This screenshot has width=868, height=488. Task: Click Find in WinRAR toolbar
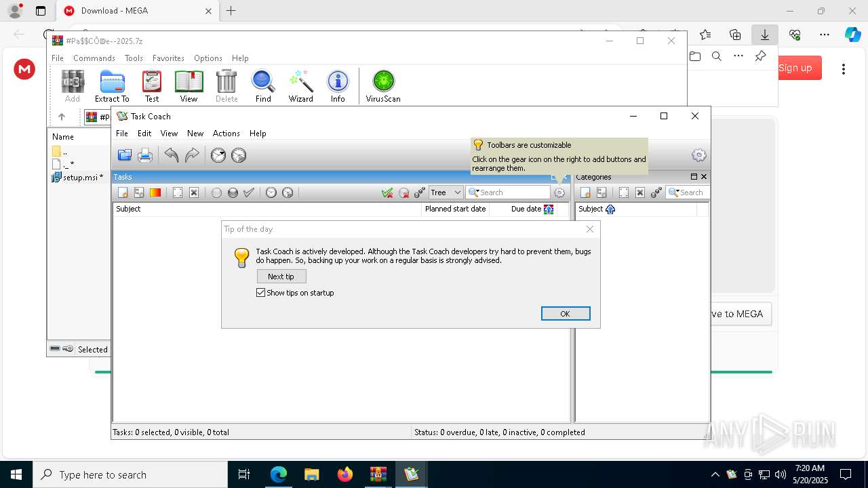point(263,86)
